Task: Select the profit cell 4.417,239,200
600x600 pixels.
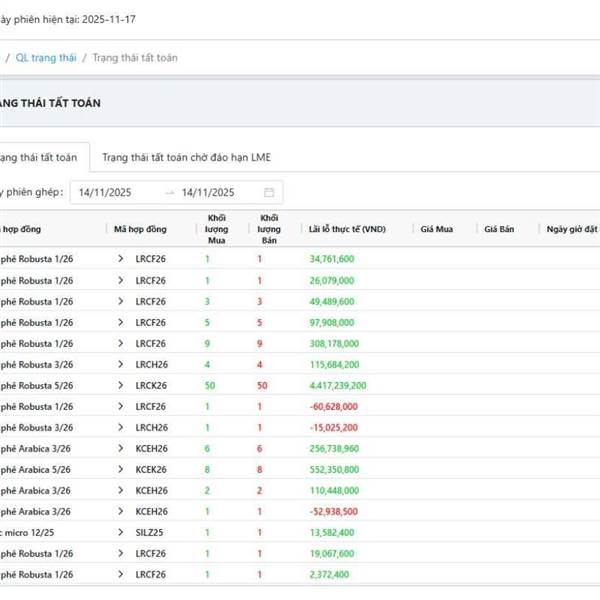Action: coord(338,385)
